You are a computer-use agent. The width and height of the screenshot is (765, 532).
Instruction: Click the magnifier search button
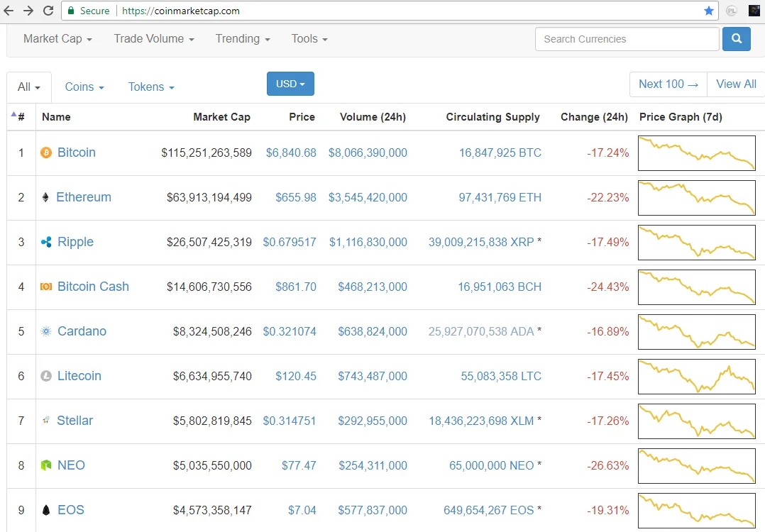(736, 38)
